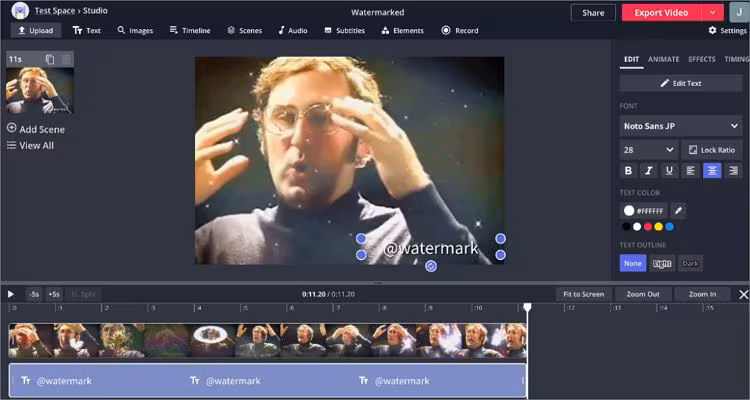Click View All scenes
The height and width of the screenshot is (400, 750).
click(30, 145)
